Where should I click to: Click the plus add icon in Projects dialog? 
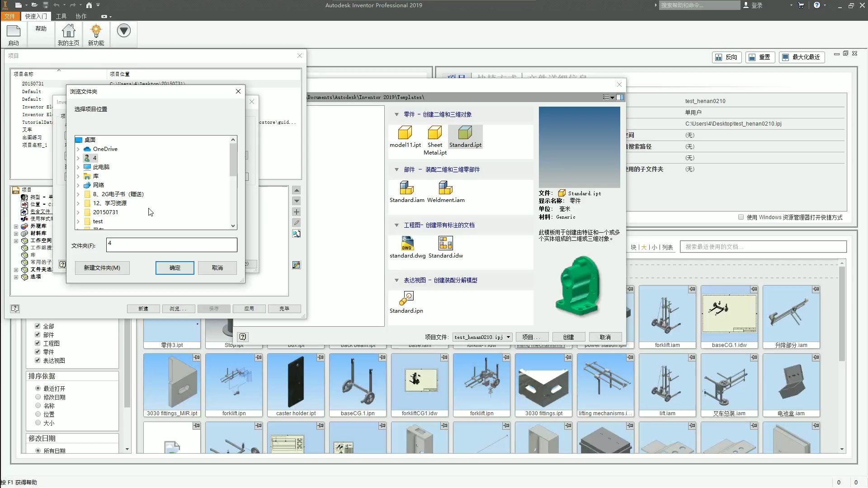coord(297,212)
